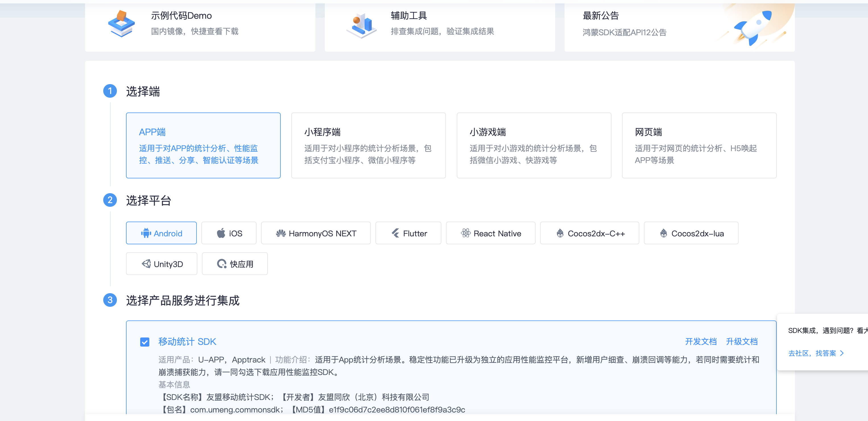This screenshot has width=868, height=421.
Task: Choose the Cocos2dx-lua platform
Action: click(691, 233)
